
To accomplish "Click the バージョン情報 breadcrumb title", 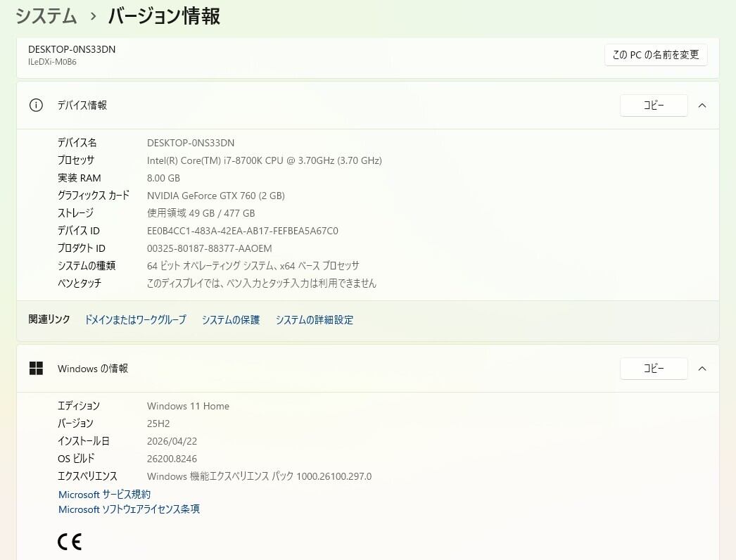I will pyautogui.click(x=164, y=16).
